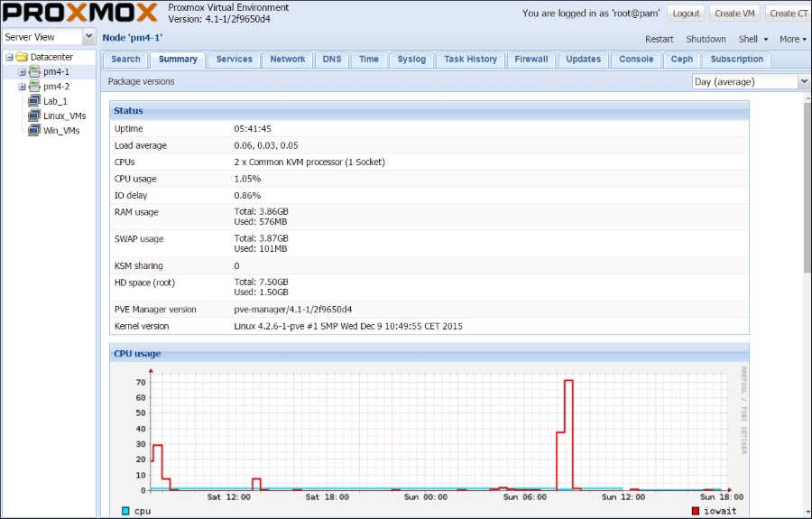Screen dimensions: 812x519
Task: Click the pm4-2 node server icon
Action: tap(34, 87)
